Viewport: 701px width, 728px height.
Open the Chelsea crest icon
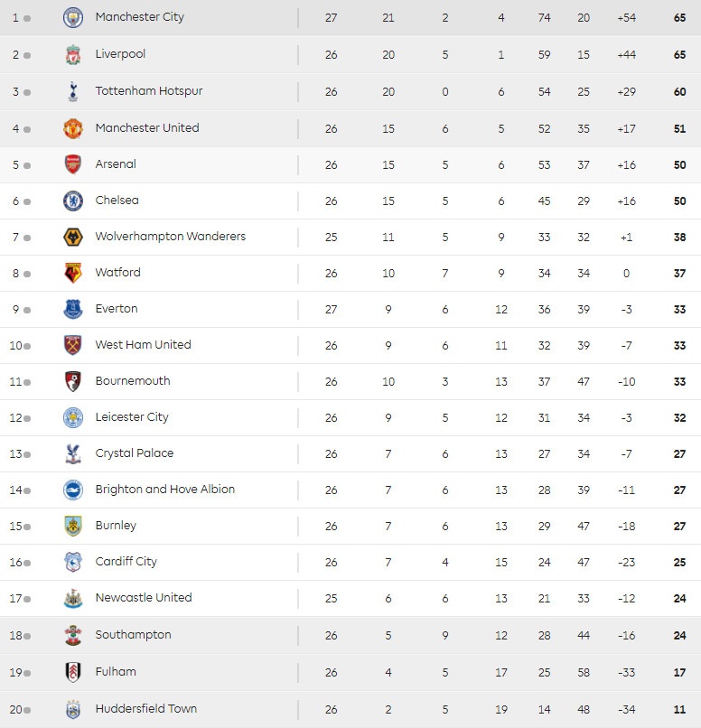tap(73, 201)
